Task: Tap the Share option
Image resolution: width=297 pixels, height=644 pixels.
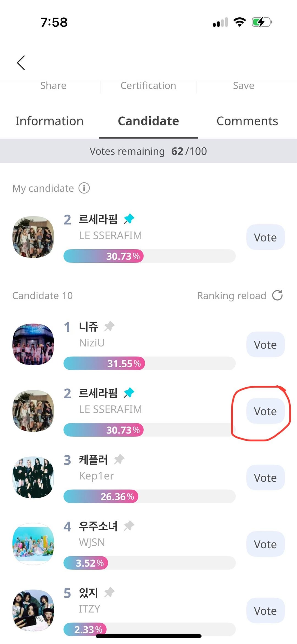Action: coord(53,86)
